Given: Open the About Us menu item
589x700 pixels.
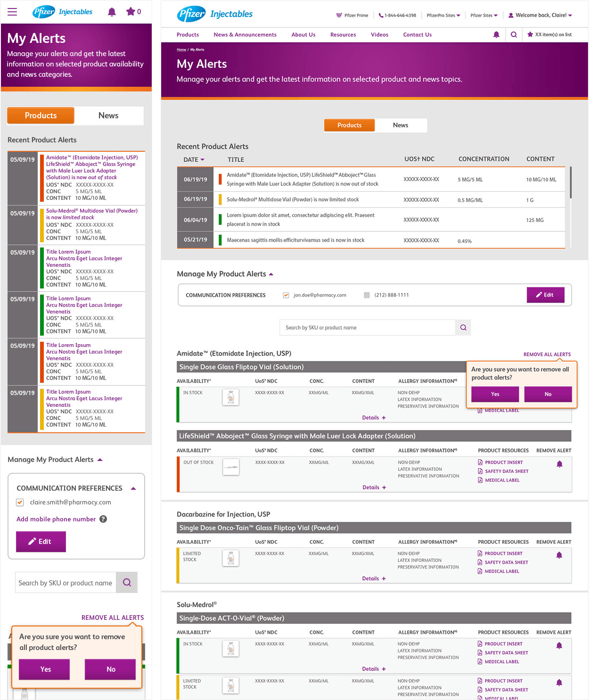Looking at the screenshot, I should [303, 34].
